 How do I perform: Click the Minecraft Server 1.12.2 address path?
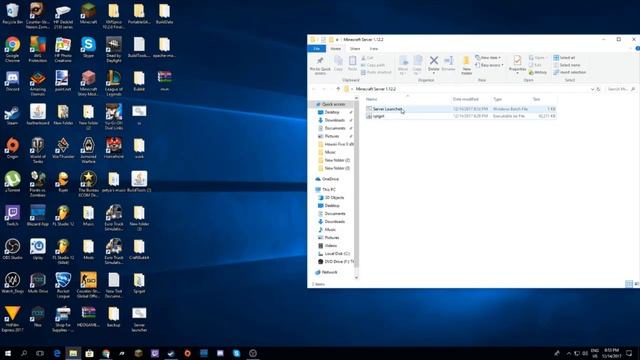tap(376, 89)
